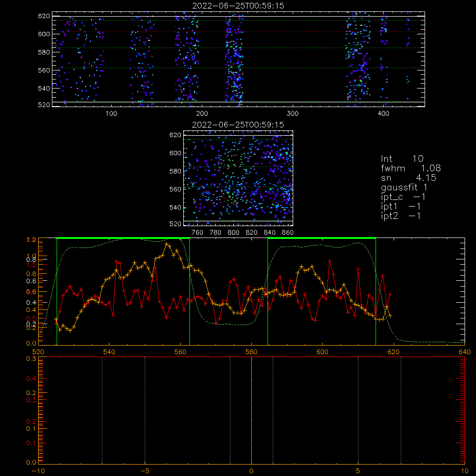The height and width of the screenshot is (476, 476).
Task: Click x-axis label 760 on middle plot
Action: (x=198, y=233)
